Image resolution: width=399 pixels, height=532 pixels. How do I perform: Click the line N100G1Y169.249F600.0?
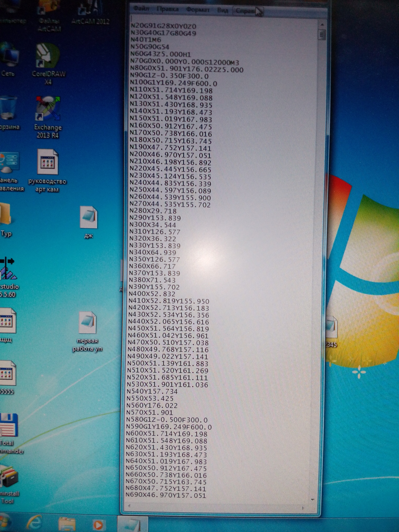pyautogui.click(x=174, y=83)
